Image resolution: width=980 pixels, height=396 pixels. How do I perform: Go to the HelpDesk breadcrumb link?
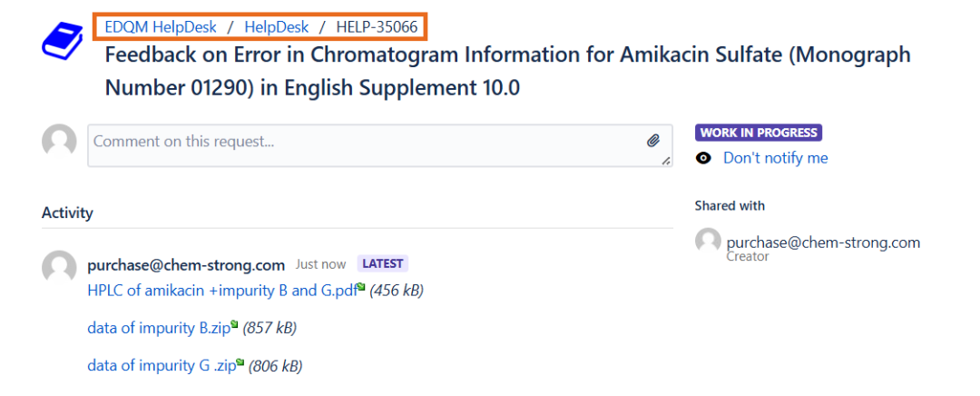coord(276,27)
